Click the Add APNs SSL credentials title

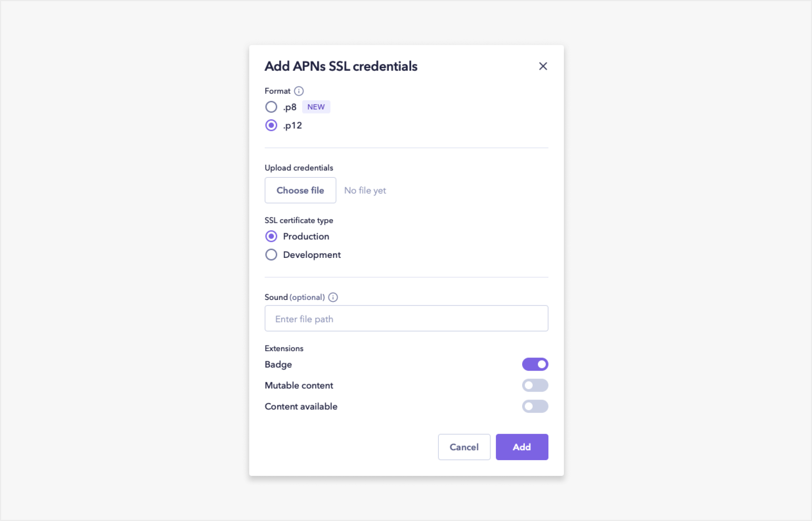[x=341, y=66]
